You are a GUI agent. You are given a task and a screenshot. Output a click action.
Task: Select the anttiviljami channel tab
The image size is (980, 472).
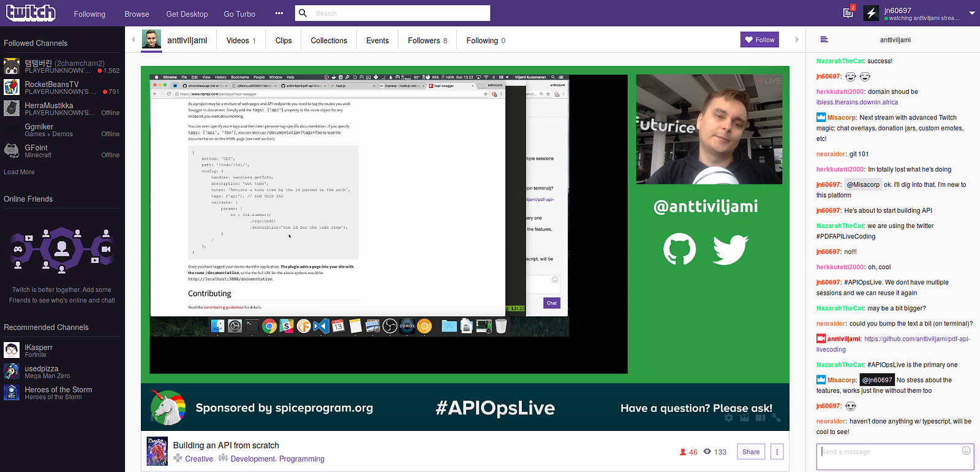point(187,40)
